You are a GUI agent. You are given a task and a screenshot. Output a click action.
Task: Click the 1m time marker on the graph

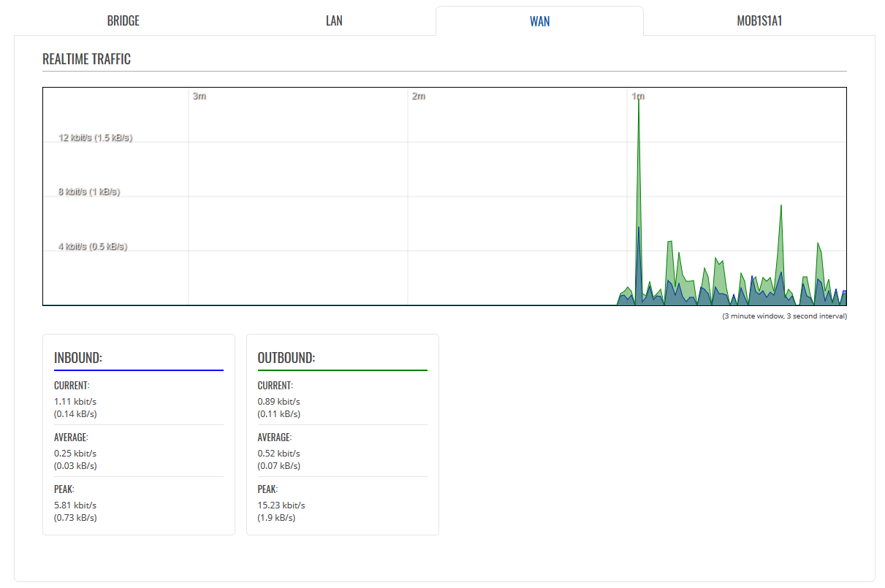[x=638, y=96]
